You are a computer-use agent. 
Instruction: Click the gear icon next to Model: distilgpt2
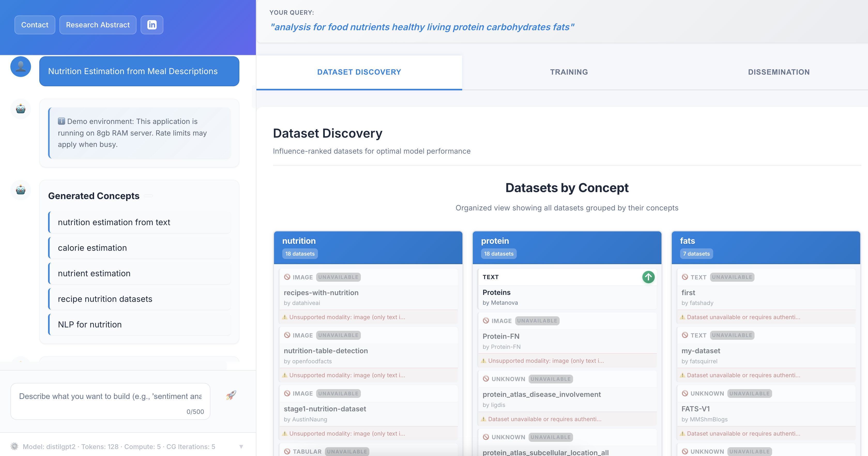(x=14, y=446)
